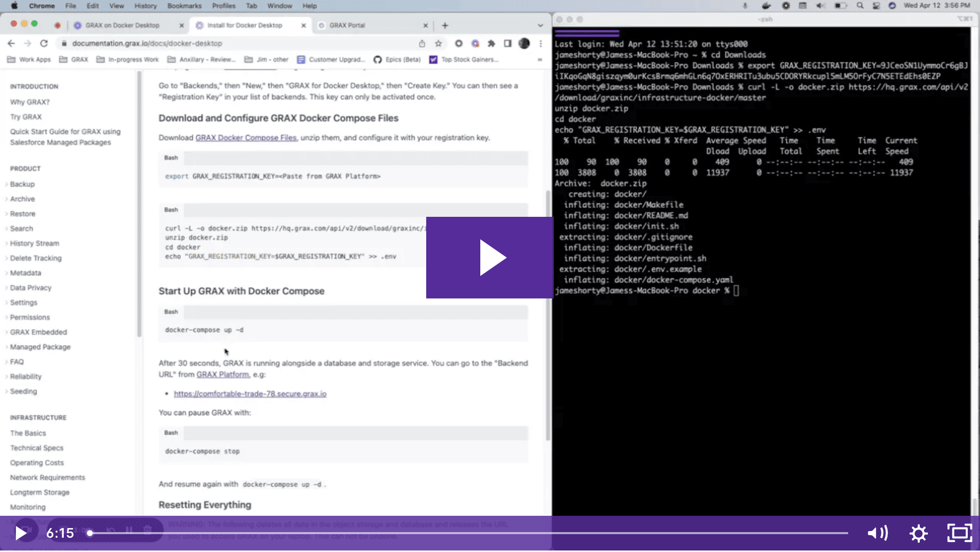Open the GRAX Docker Compose Files link

point(246,137)
